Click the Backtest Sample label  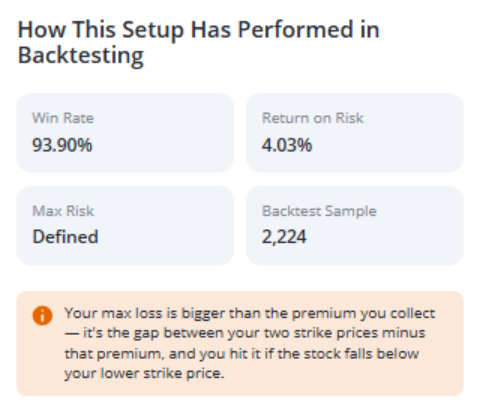coord(319,211)
